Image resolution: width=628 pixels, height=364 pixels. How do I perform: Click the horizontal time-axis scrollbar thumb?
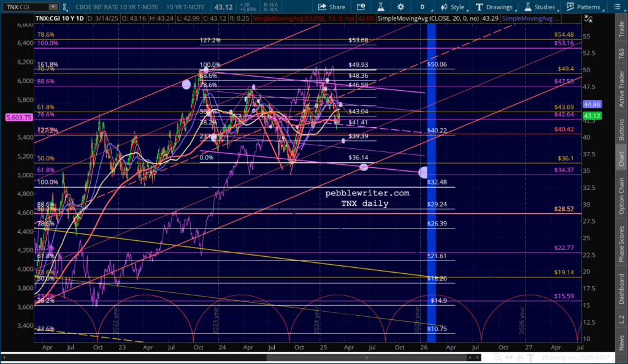coord(367,358)
